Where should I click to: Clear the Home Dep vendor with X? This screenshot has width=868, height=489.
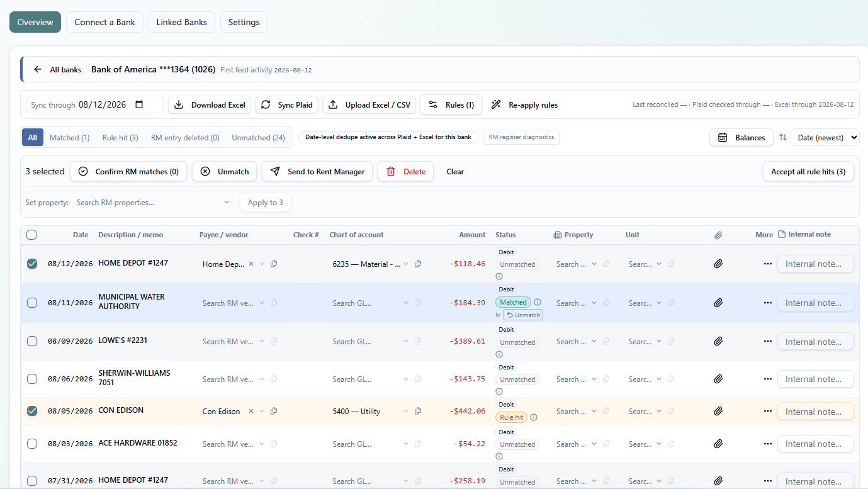pos(251,264)
